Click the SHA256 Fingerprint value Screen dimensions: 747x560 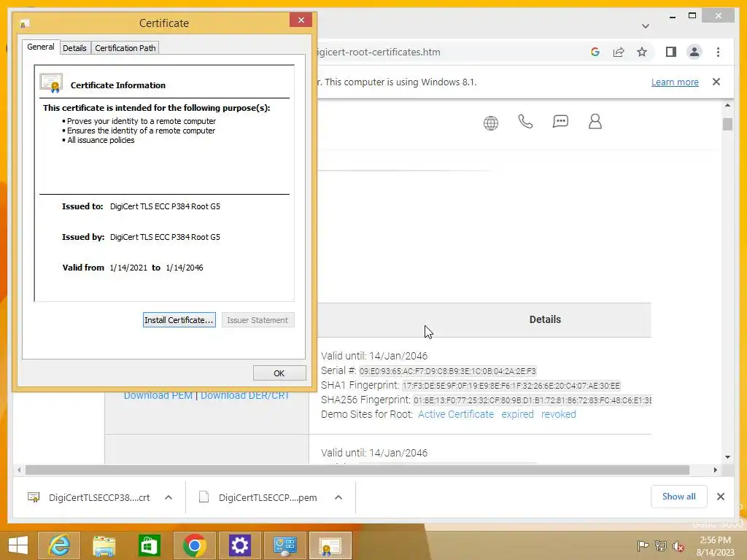tap(532, 400)
